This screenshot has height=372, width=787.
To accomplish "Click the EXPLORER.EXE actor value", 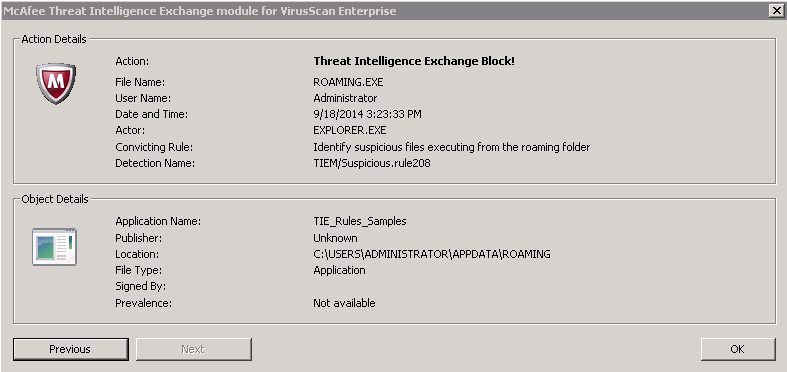I will pyautogui.click(x=350, y=131).
